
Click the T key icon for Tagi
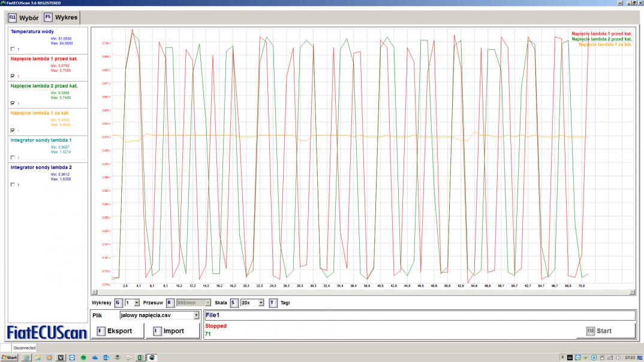click(x=273, y=303)
